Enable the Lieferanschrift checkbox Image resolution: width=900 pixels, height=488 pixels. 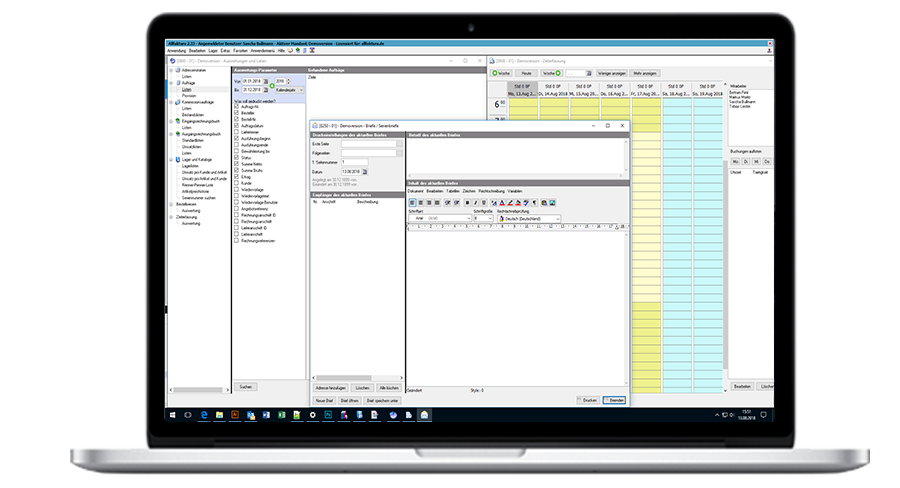point(236,233)
